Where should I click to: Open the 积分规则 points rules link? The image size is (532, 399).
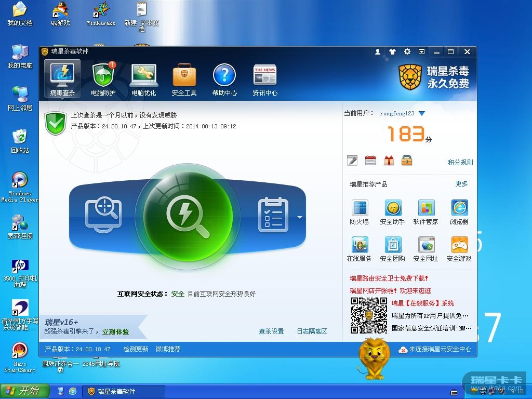(x=460, y=163)
